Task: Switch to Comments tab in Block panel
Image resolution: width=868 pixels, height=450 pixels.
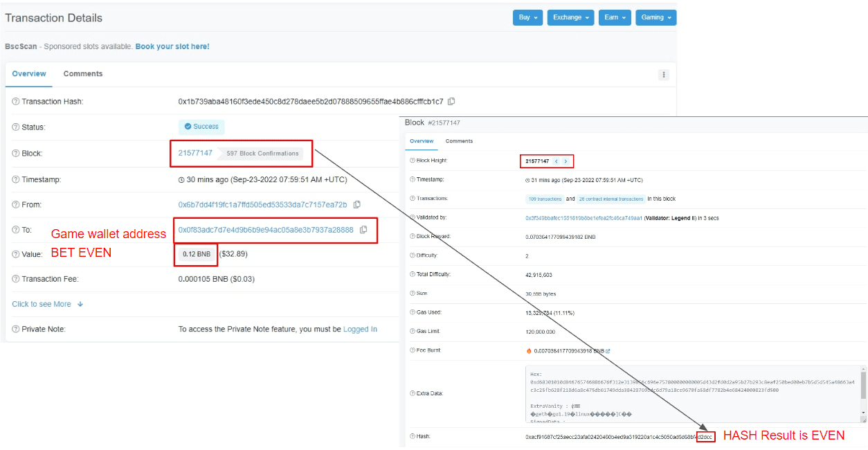Action: point(459,141)
